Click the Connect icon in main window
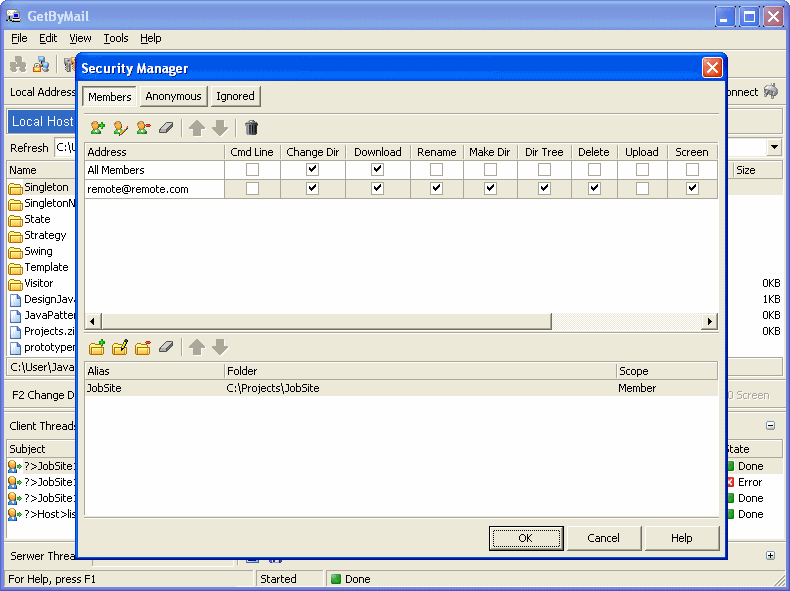Screen dimensions: 790x591 (x=771, y=91)
